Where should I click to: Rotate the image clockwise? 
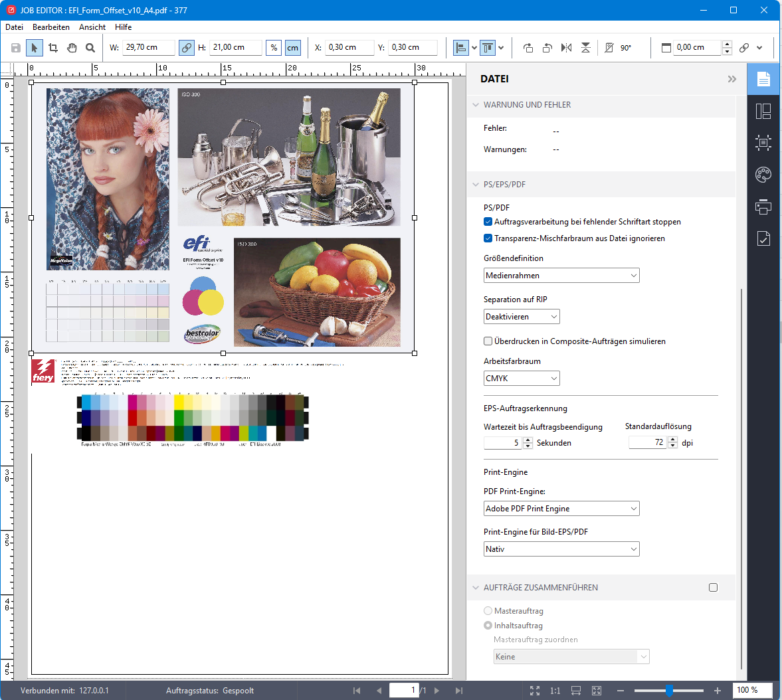[x=528, y=48]
